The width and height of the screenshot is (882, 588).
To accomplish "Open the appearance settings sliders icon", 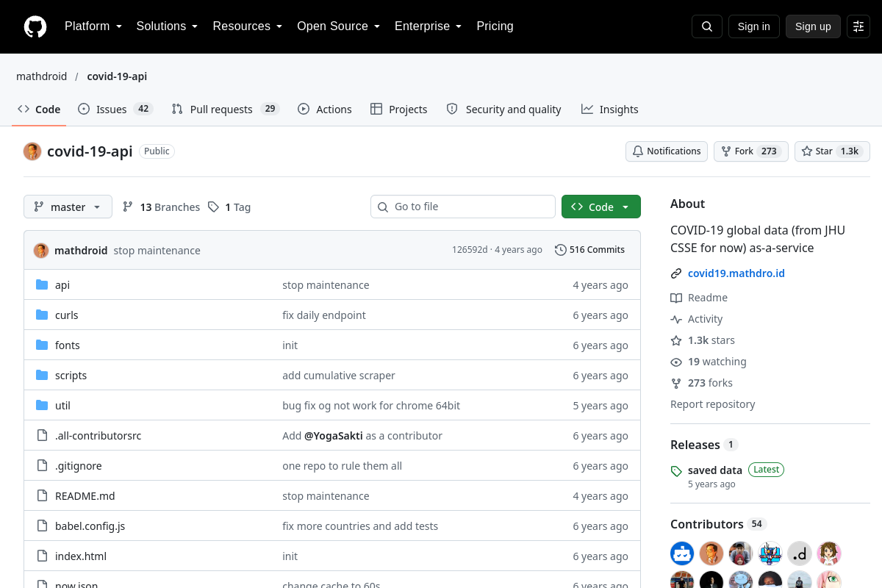I will point(858,26).
